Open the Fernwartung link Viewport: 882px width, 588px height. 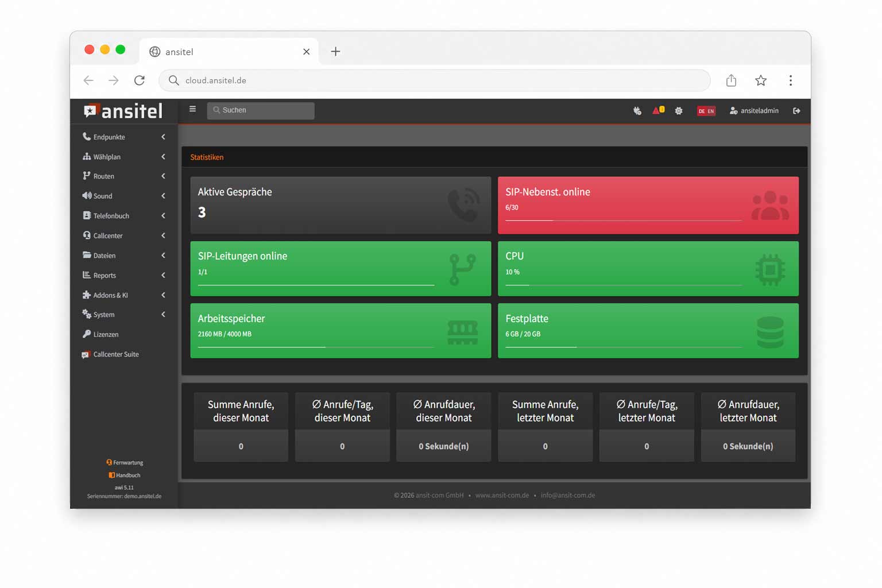click(x=125, y=462)
